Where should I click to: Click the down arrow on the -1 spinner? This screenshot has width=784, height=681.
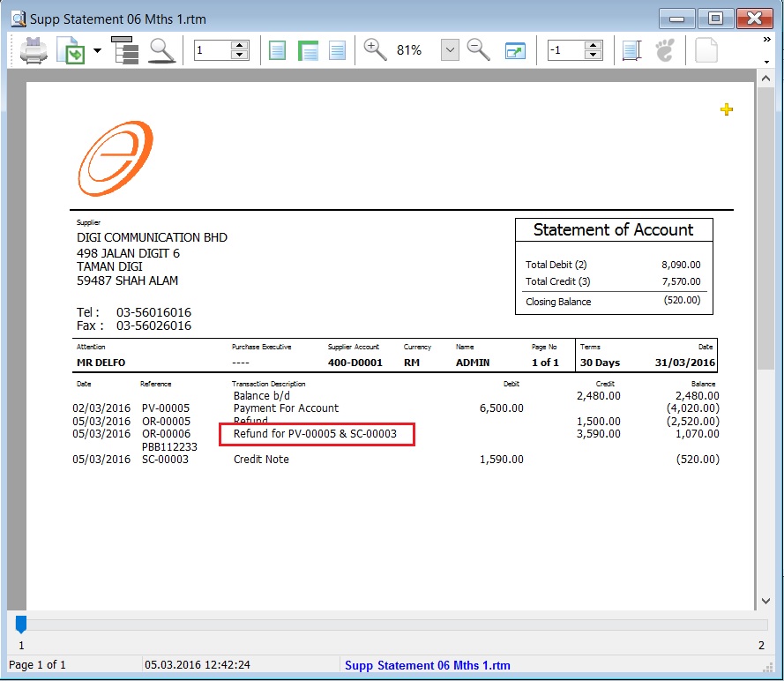pos(594,55)
